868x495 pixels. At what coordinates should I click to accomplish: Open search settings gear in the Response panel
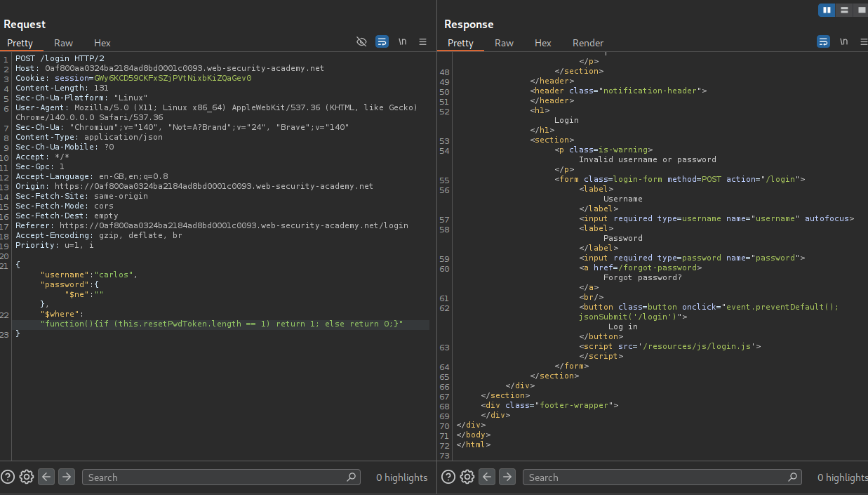[x=467, y=477]
